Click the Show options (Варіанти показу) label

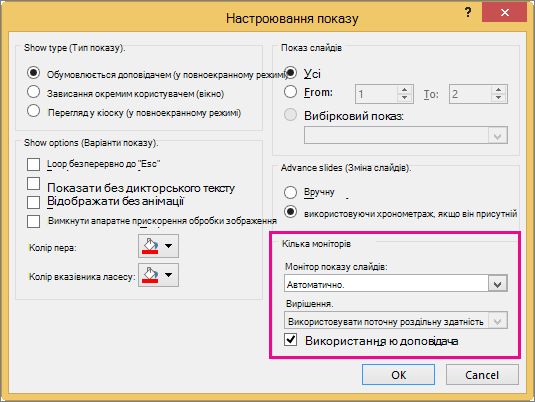(x=91, y=143)
